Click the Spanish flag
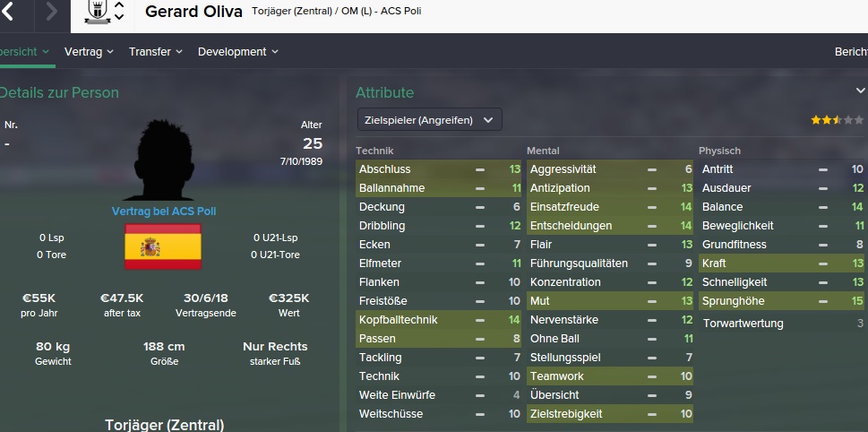Viewport: 868px width, 432px height. coord(162,247)
